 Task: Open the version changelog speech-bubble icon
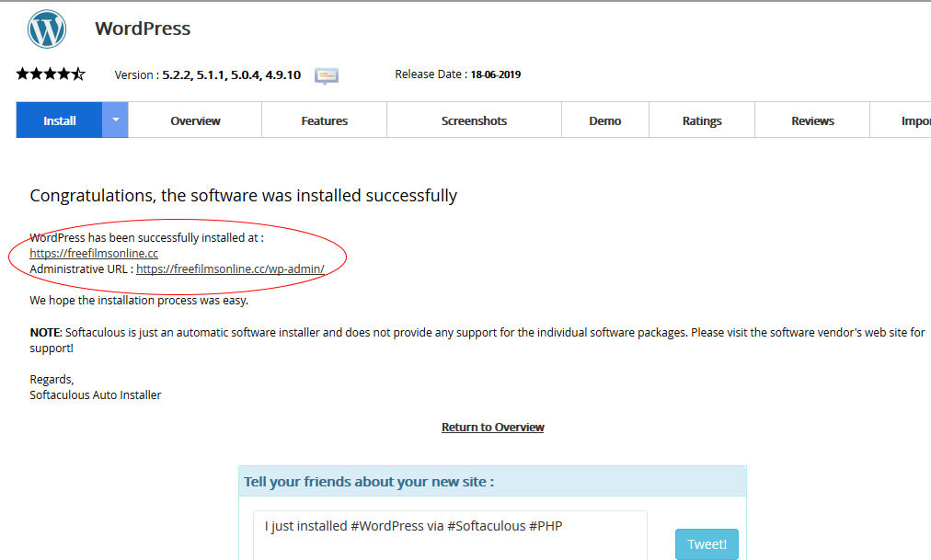pos(327,76)
